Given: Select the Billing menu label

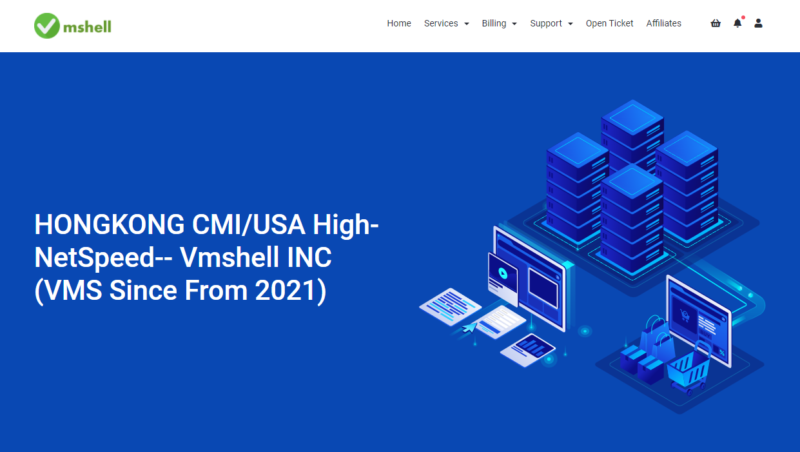Looking at the screenshot, I should pyautogui.click(x=494, y=23).
